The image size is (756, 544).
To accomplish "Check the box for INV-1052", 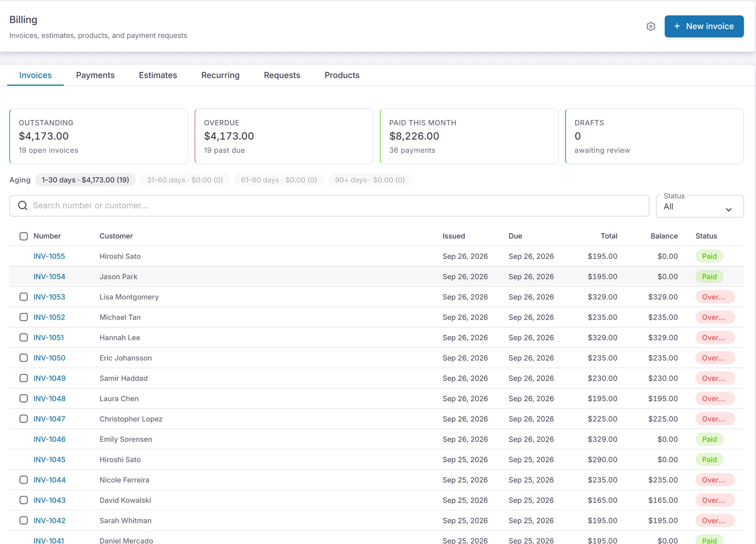I will tap(24, 317).
